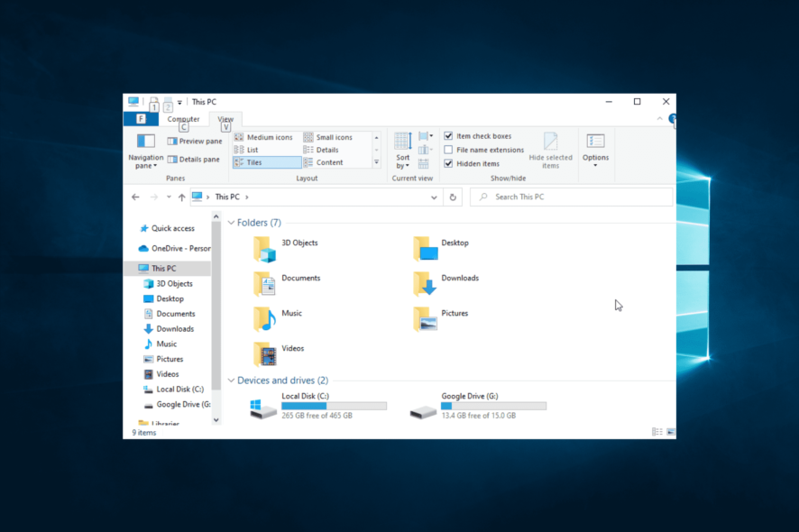Open 3D Objects in navigation pane
Image resolution: width=799 pixels, height=532 pixels.
click(174, 284)
